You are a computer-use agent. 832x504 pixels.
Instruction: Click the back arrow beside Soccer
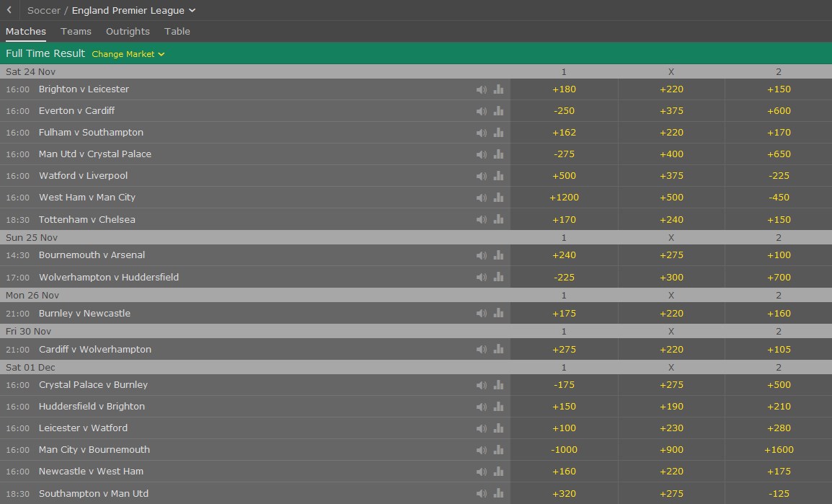(x=9, y=10)
